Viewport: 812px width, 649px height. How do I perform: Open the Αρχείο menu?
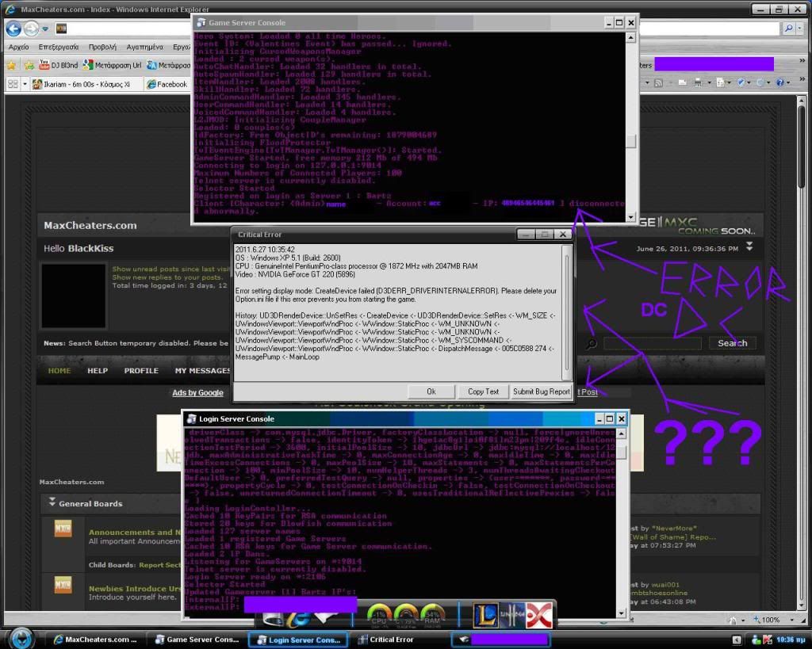[x=18, y=47]
